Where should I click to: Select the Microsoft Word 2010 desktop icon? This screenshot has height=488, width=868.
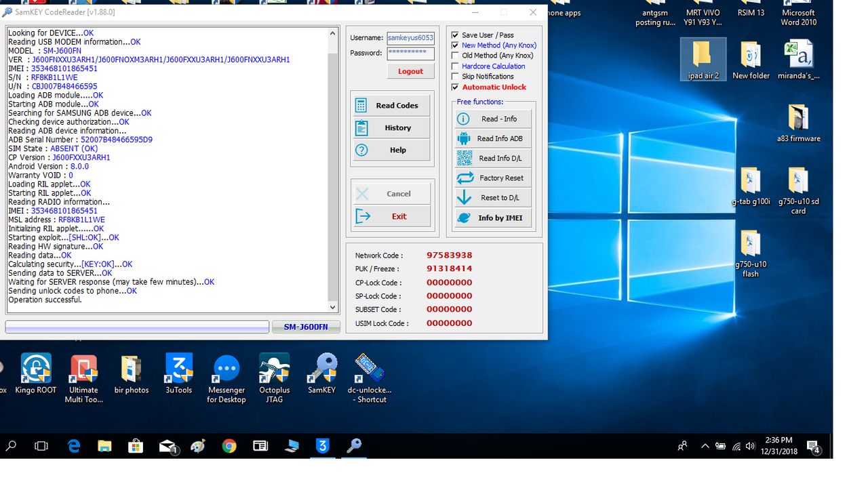[x=798, y=13]
